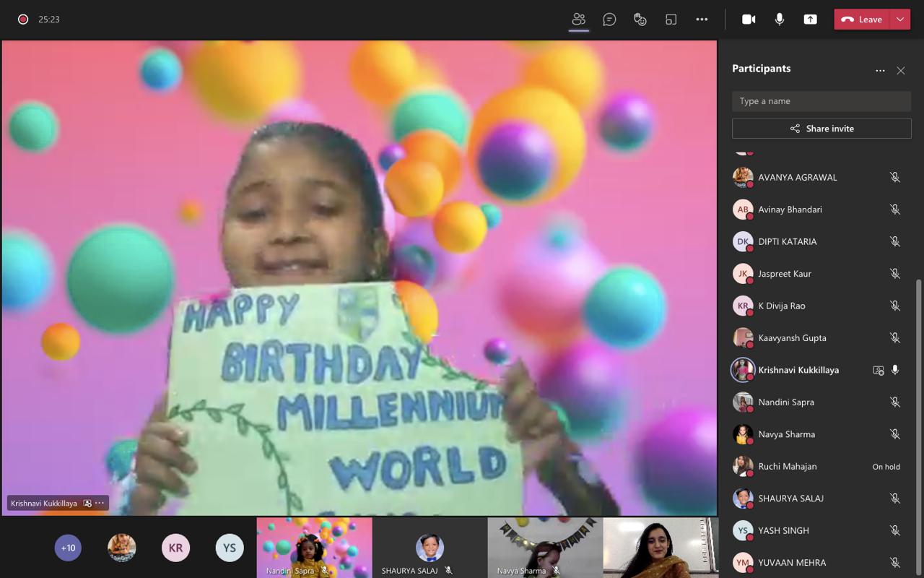This screenshot has width=924, height=578.
Task: Click the KR avatar in bottom strip
Action: point(175,548)
